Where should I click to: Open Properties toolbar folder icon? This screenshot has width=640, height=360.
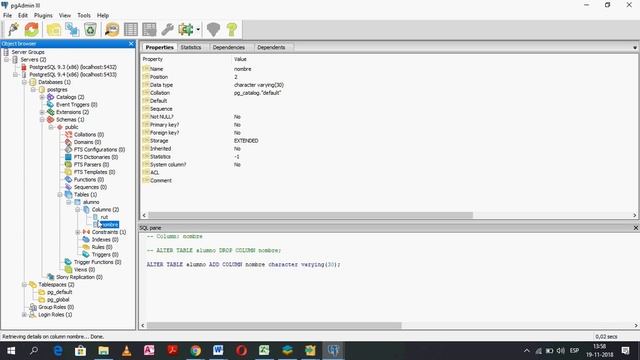53,29
